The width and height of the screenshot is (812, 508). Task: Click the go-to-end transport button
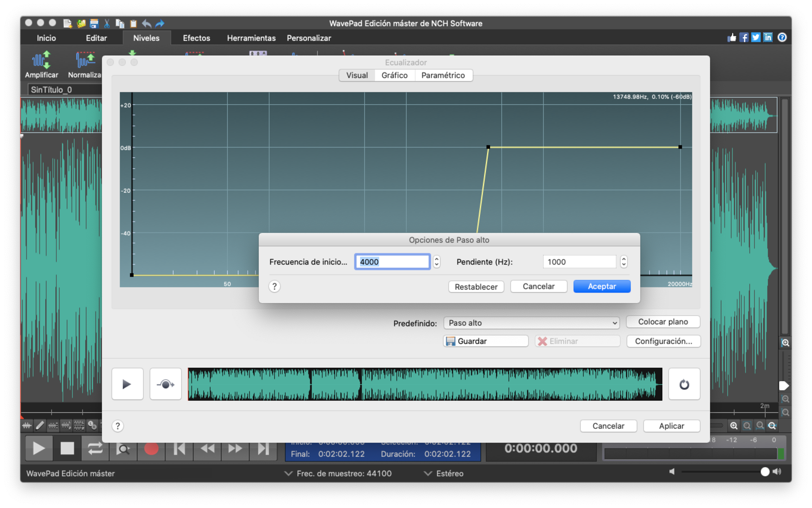click(263, 448)
